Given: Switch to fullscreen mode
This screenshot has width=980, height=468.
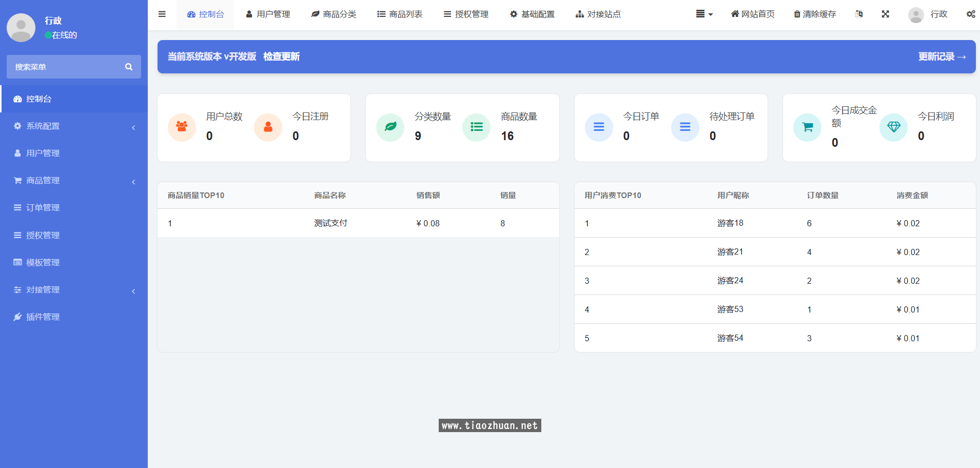Looking at the screenshot, I should coord(886,14).
